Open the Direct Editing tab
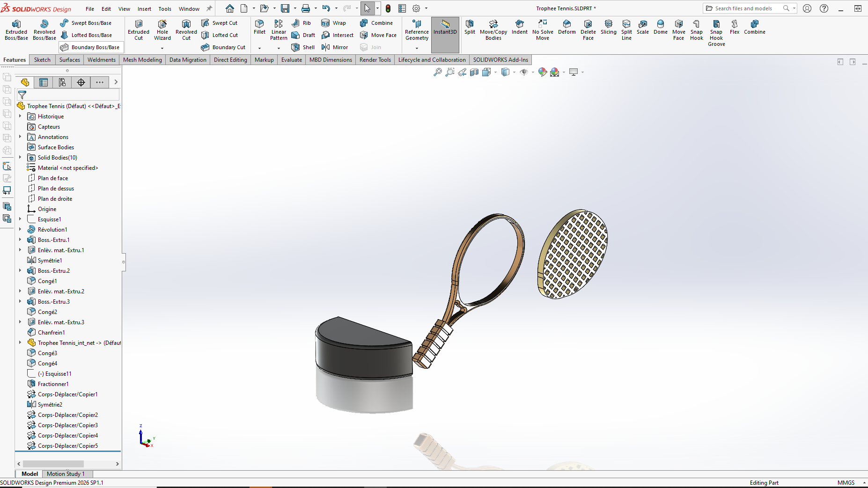Viewport: 868px width, 488px height. tap(230, 60)
